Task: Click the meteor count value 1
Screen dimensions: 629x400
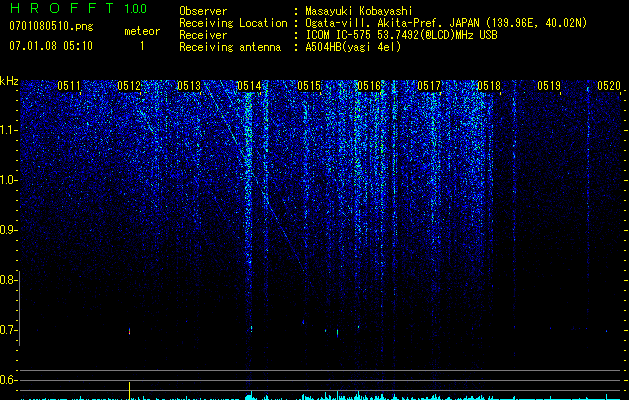Action: click(x=142, y=46)
